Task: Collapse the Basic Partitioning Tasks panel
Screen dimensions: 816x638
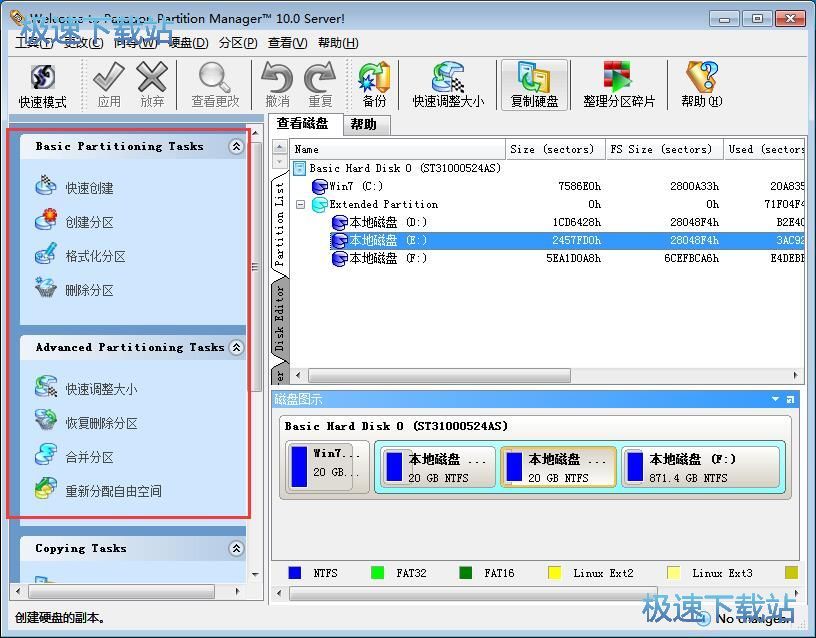Action: 236,146
